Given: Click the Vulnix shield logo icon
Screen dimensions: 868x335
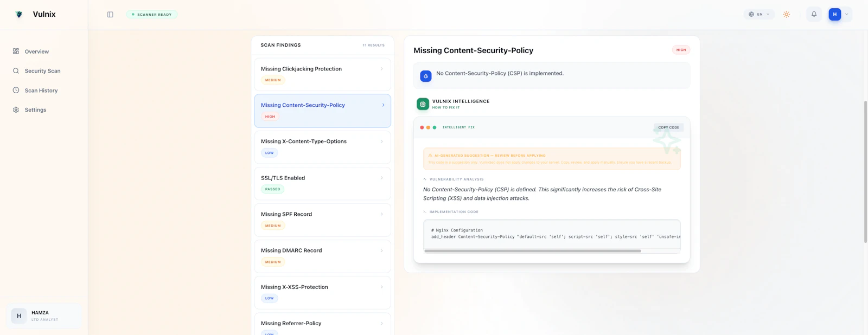Looking at the screenshot, I should pyautogui.click(x=19, y=15).
